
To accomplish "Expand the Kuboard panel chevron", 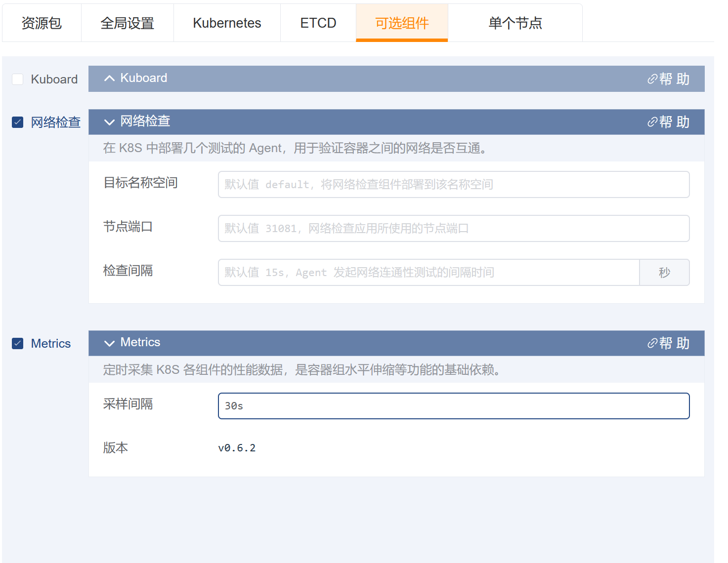I will (109, 79).
